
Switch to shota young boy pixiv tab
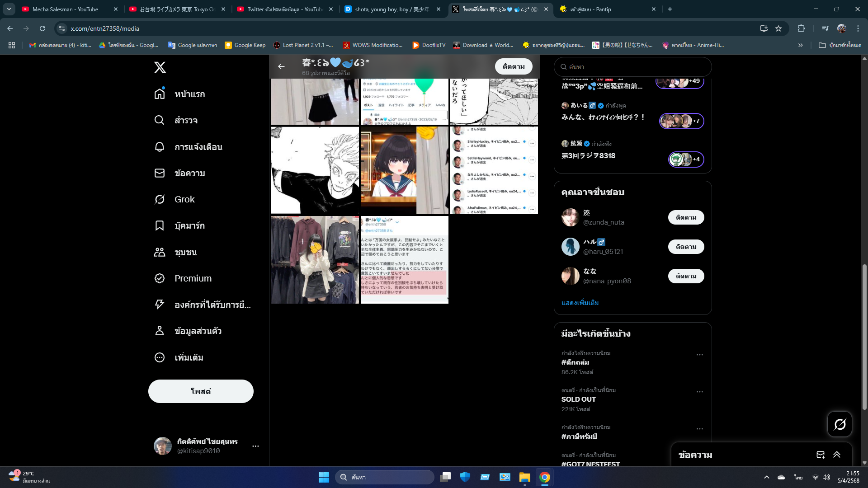pyautogui.click(x=392, y=9)
